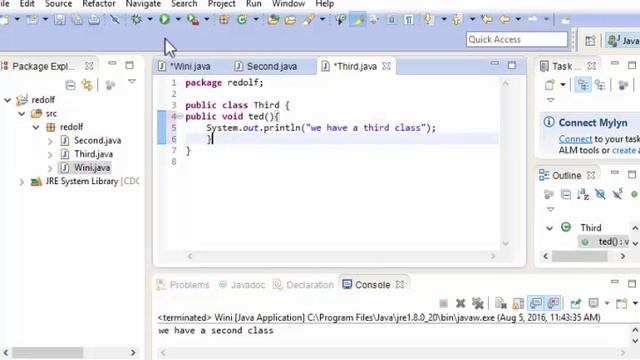Click the Connect link in Mylyn panel
Image resolution: width=640 pixels, height=360 pixels.
576,139
